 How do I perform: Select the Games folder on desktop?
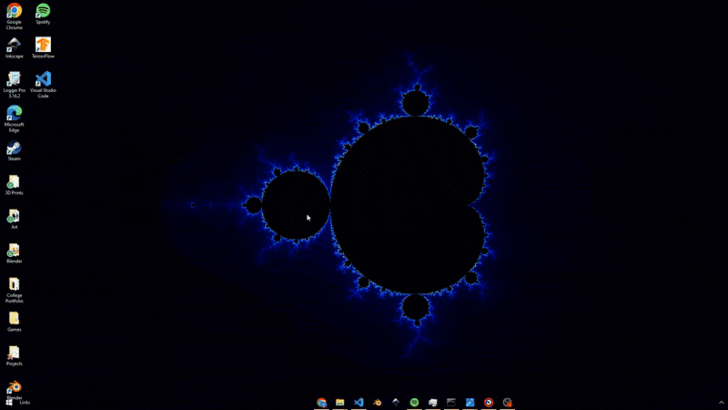[x=14, y=321]
